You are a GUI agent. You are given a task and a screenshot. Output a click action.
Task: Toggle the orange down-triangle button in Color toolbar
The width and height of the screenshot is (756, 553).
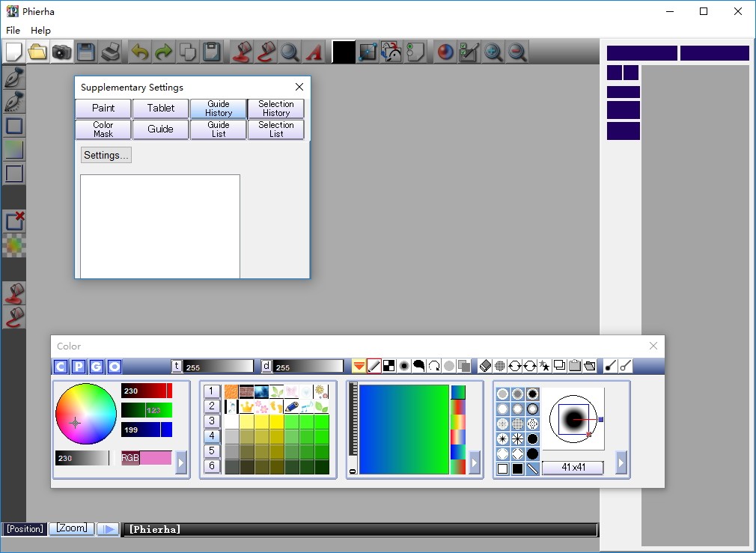pyautogui.click(x=359, y=367)
